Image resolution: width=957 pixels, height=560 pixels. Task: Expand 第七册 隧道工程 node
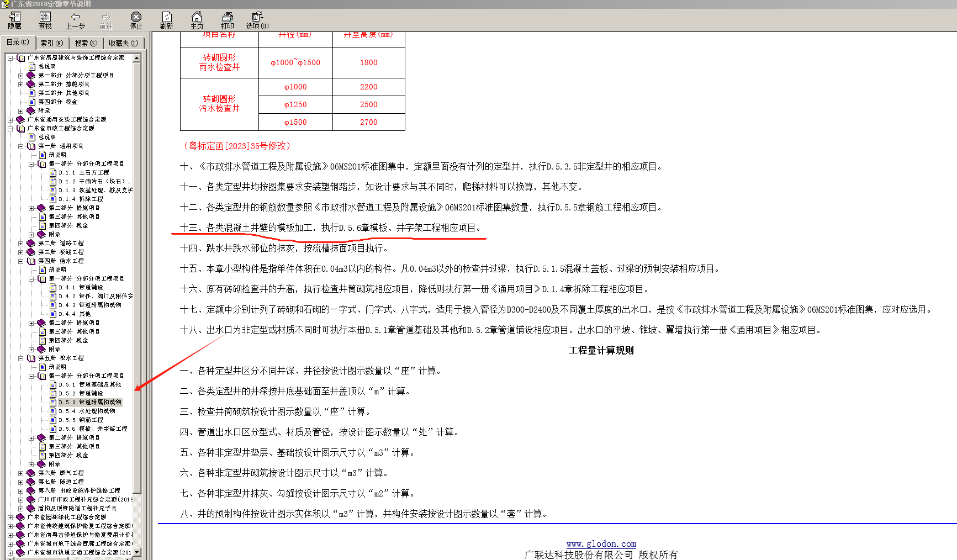21,482
